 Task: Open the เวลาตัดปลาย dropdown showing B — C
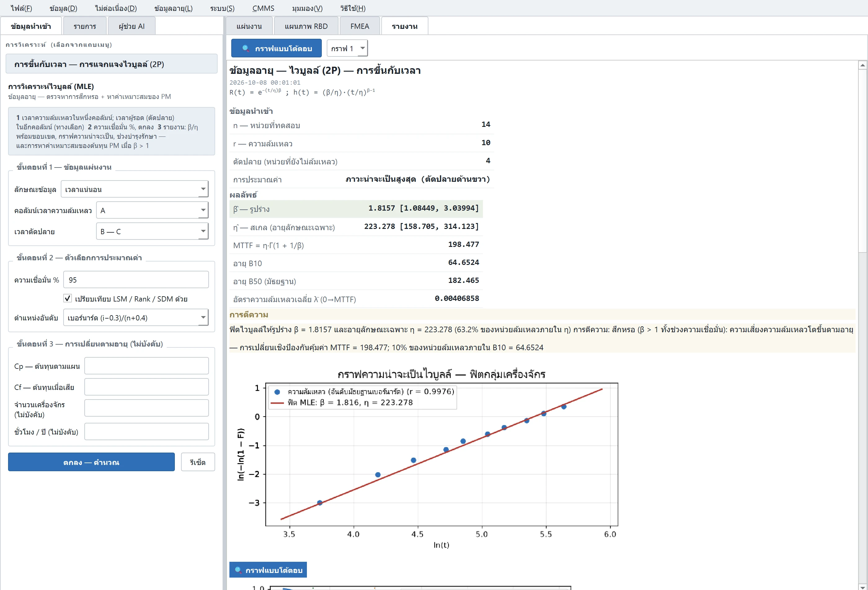pos(152,231)
